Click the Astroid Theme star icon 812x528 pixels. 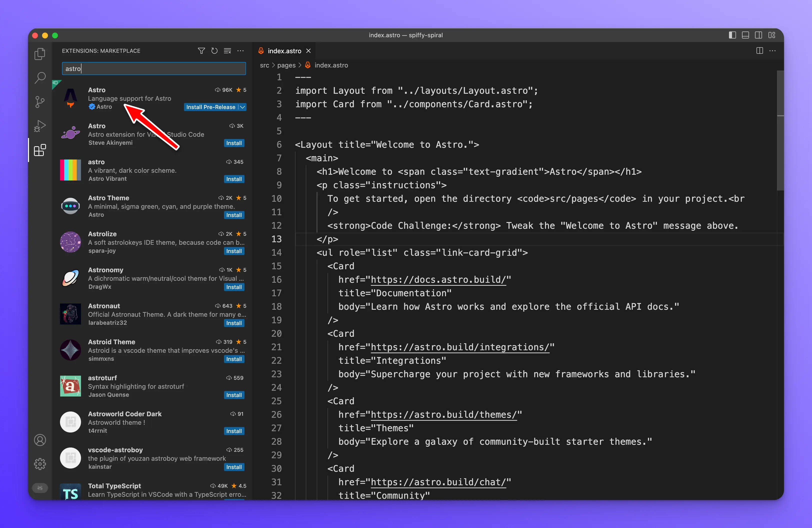(70, 350)
